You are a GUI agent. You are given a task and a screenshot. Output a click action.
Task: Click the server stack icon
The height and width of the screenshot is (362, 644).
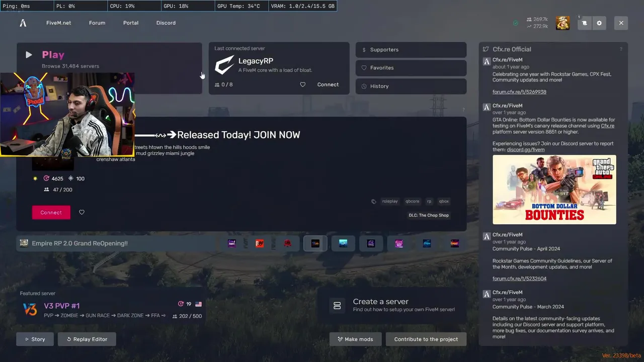point(337,305)
